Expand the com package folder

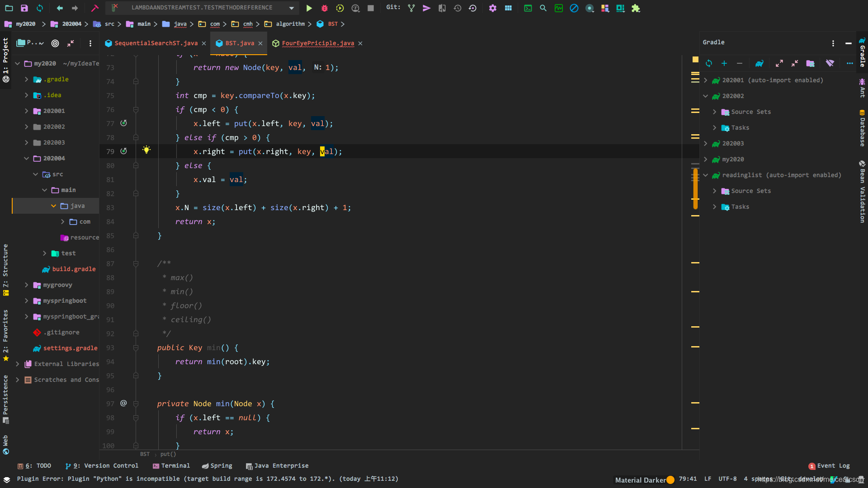click(x=63, y=222)
